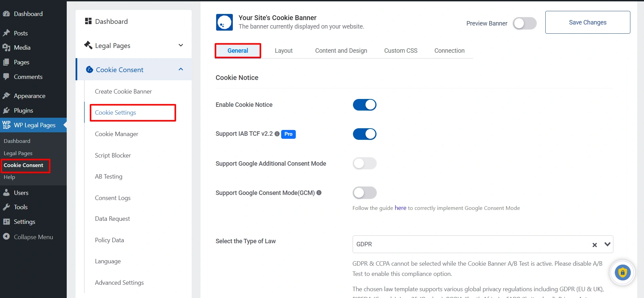This screenshot has width=644, height=298.
Task: Click the cookie banner logo icon
Action: (x=224, y=22)
